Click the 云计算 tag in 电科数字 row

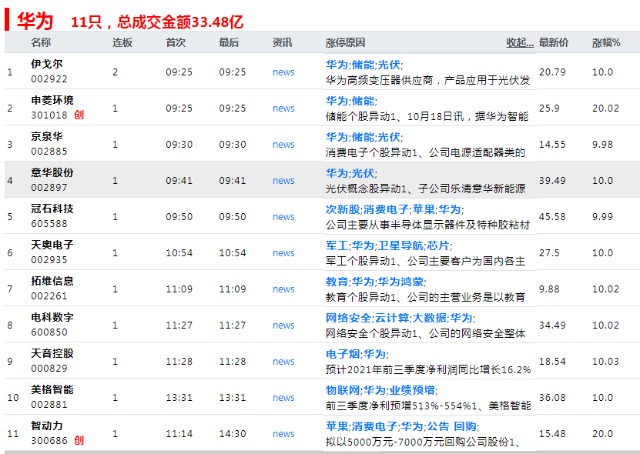[x=391, y=318]
